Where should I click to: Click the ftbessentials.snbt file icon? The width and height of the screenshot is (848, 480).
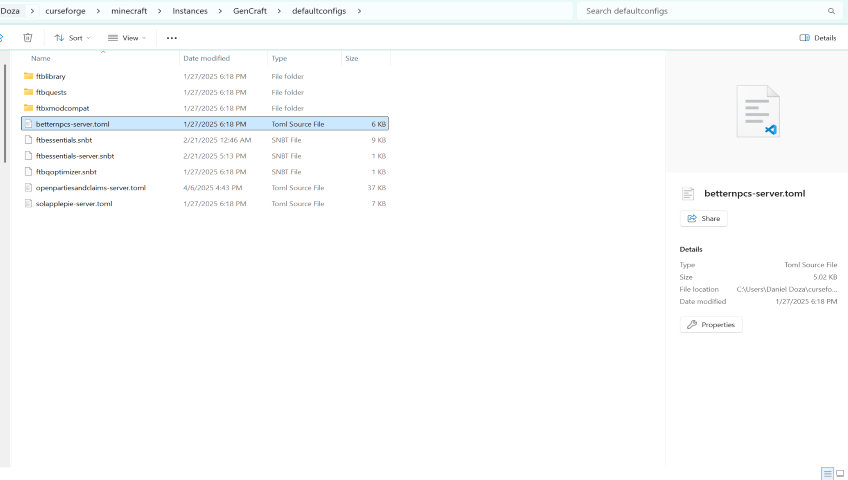(28, 140)
